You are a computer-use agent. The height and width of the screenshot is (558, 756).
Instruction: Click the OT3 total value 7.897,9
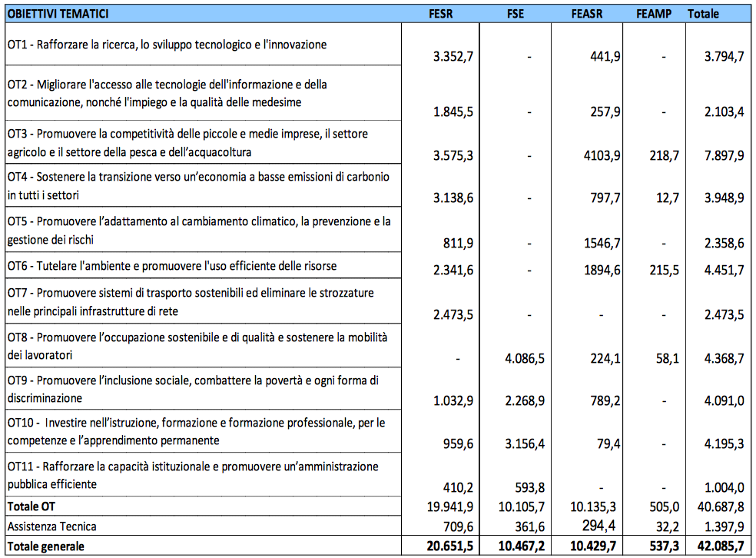[724, 156]
